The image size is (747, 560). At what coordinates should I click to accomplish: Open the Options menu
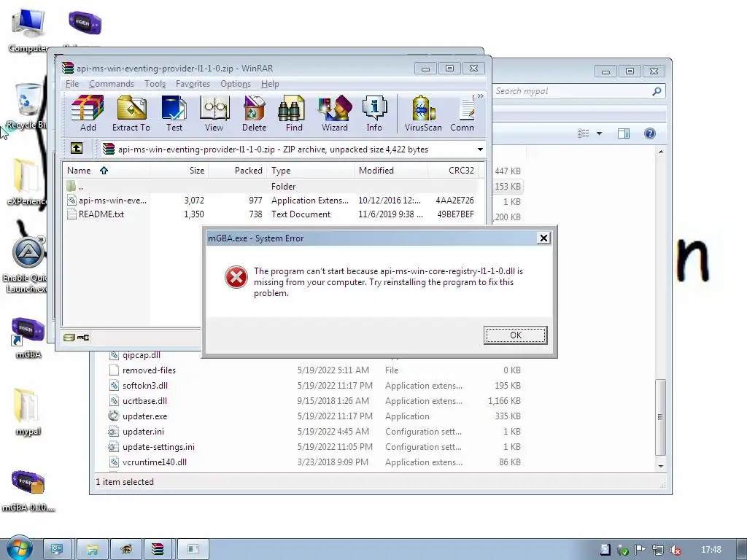coord(236,84)
